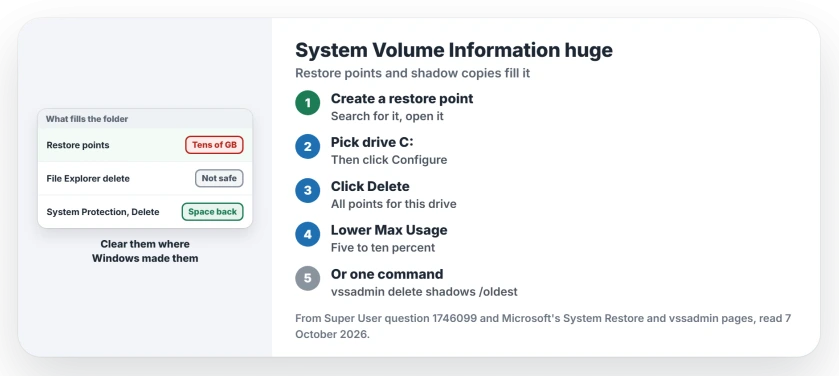The image size is (839, 376).
Task: Click the "System Volume Information huge" title
Action: [x=454, y=50]
